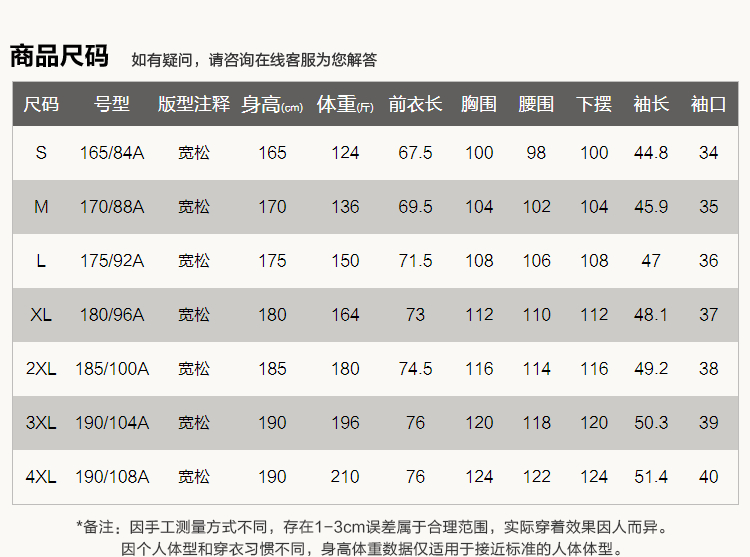
Task: Click the 号型 column header
Action: (x=112, y=104)
